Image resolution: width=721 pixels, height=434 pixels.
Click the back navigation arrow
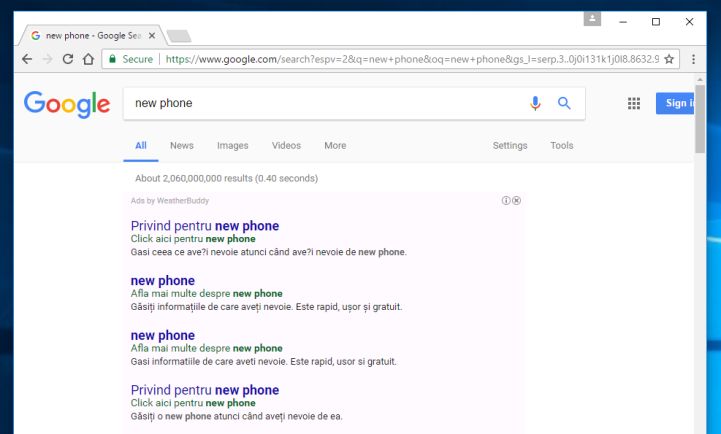click(x=27, y=60)
